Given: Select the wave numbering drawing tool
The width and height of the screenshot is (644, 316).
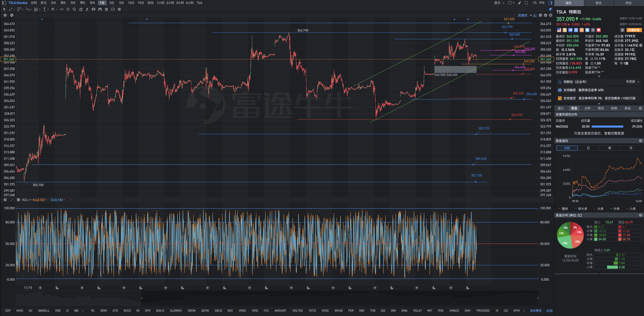Looking at the screenshot, I should coord(28,9).
